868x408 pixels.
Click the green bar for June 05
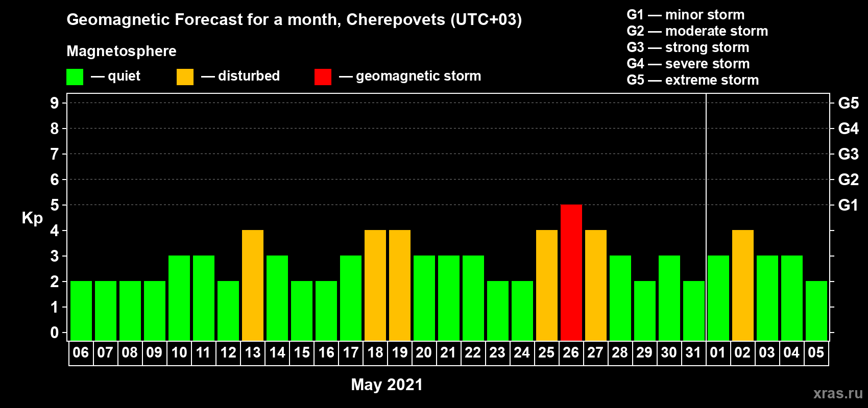click(x=816, y=311)
